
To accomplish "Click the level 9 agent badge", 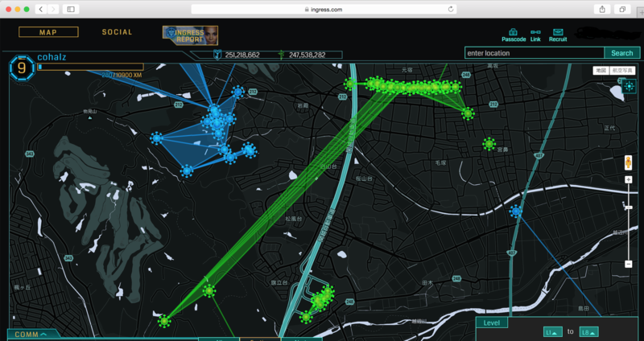I will click(x=22, y=68).
